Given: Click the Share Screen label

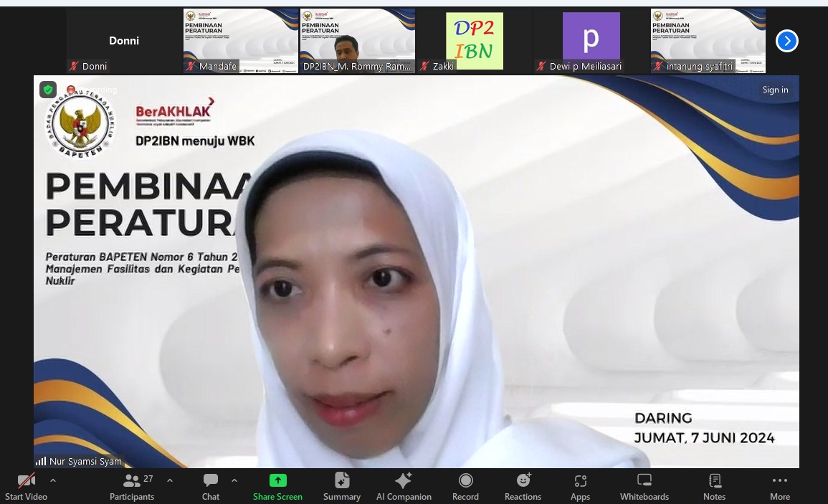Looking at the screenshot, I should tap(277, 497).
